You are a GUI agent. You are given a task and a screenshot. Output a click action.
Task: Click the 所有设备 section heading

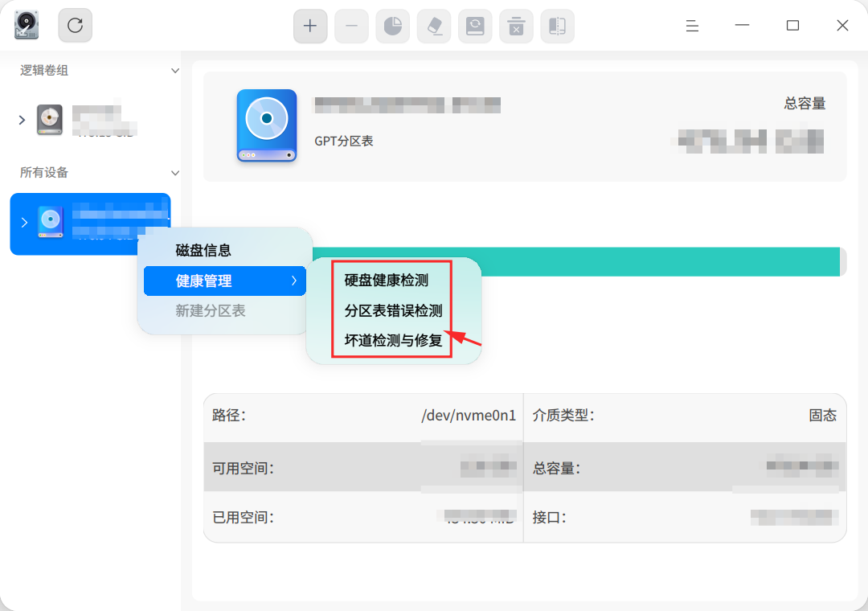tap(44, 172)
